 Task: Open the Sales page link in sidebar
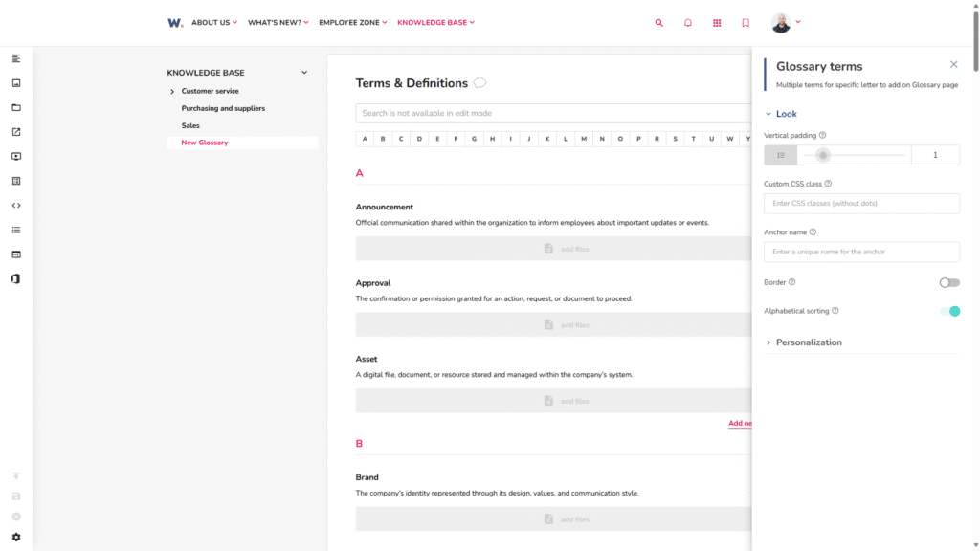click(x=190, y=125)
